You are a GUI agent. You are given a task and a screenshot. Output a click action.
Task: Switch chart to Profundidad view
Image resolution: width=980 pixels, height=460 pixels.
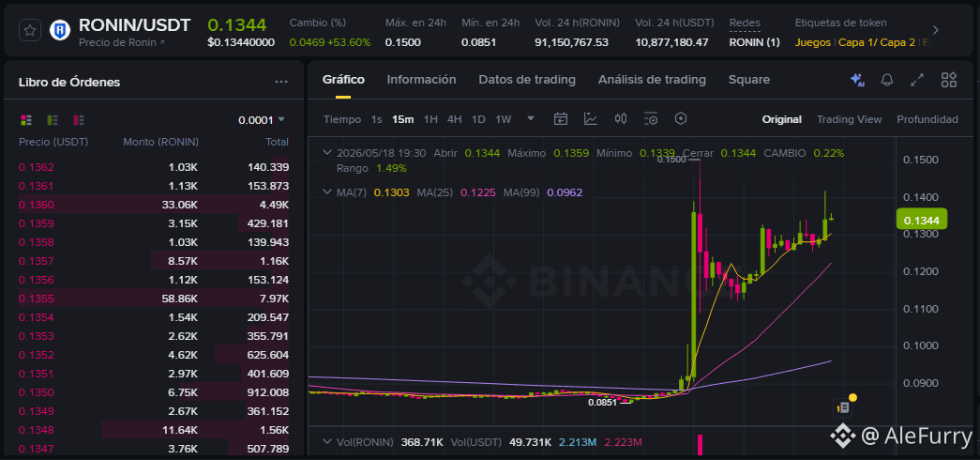(927, 119)
